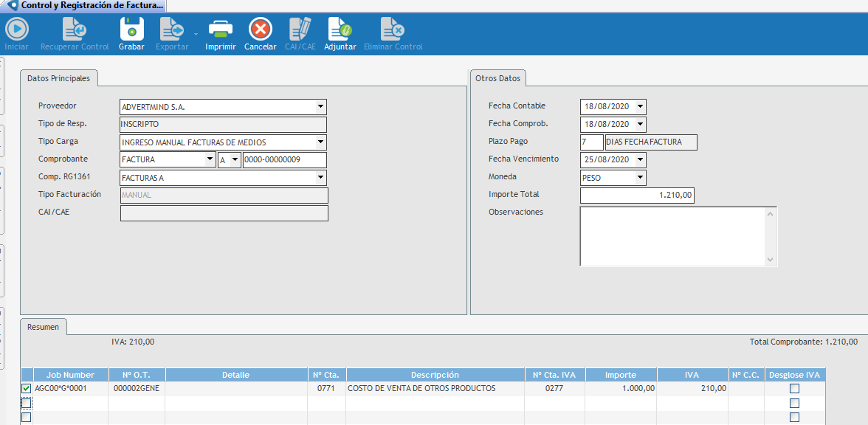The height and width of the screenshot is (425, 868).
Task: Expand the Tipo Carga dropdown
Action: (320, 142)
